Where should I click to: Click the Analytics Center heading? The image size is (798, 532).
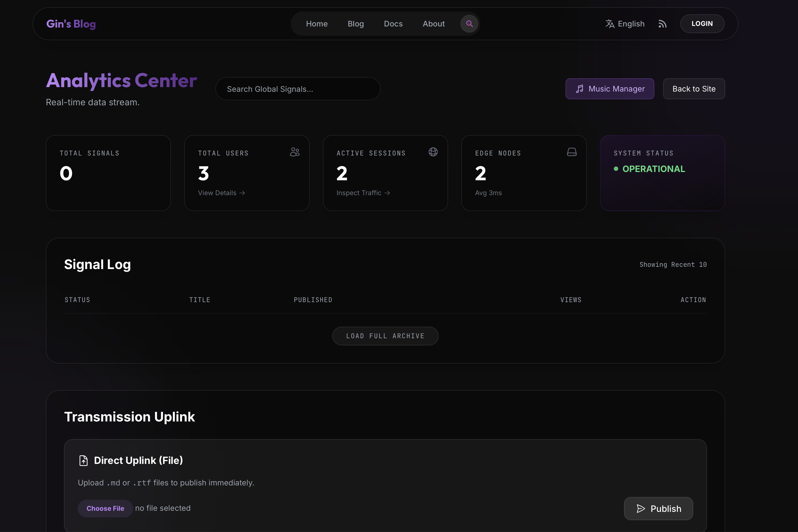click(x=122, y=81)
